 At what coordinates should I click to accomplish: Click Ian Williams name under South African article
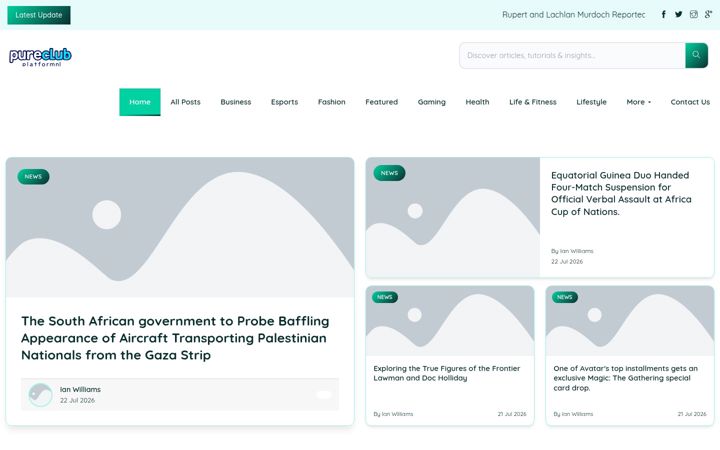80,389
